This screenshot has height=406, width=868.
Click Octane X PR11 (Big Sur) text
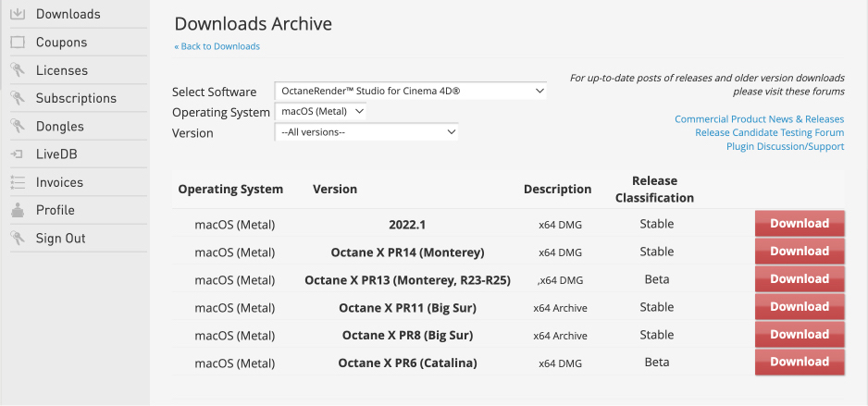tap(407, 308)
